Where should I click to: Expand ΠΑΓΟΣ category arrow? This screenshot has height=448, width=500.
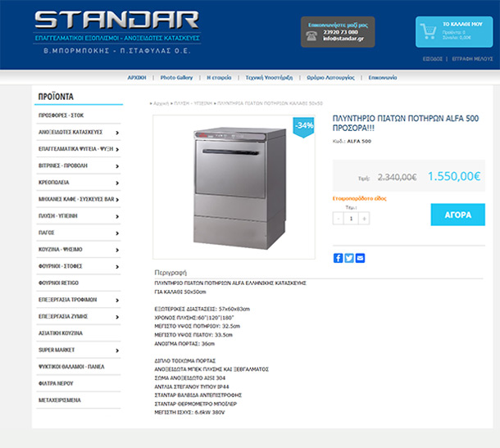click(117, 233)
